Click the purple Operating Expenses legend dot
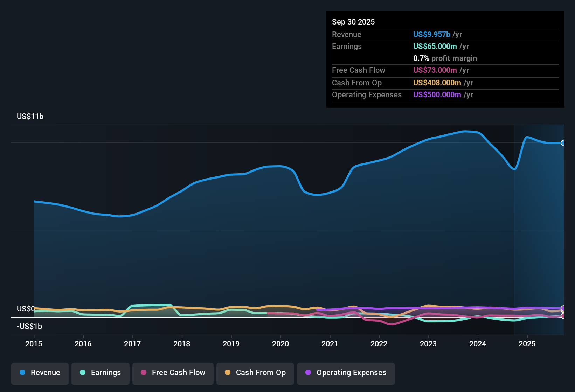 [308, 373]
